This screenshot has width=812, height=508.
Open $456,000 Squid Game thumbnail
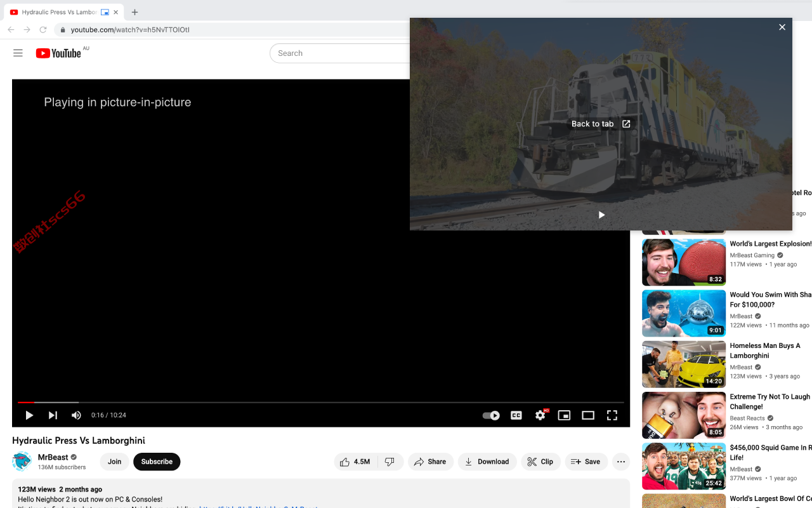pos(684,466)
